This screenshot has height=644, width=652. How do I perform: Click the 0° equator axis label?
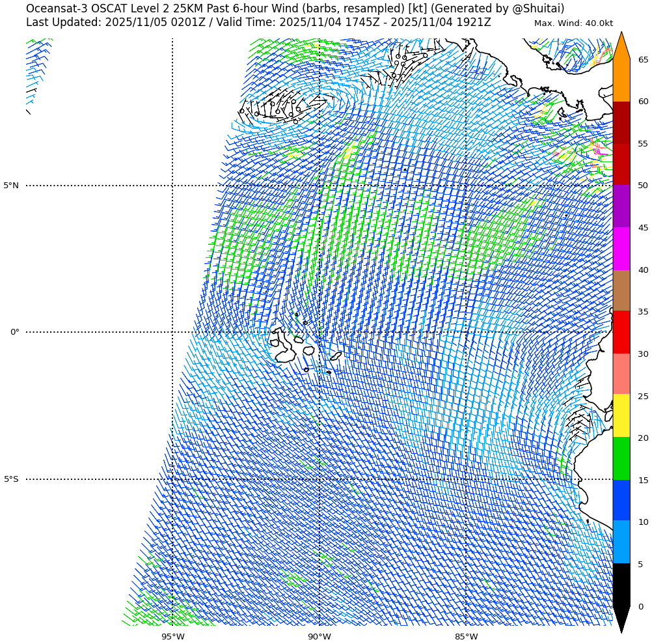pyautogui.click(x=14, y=332)
